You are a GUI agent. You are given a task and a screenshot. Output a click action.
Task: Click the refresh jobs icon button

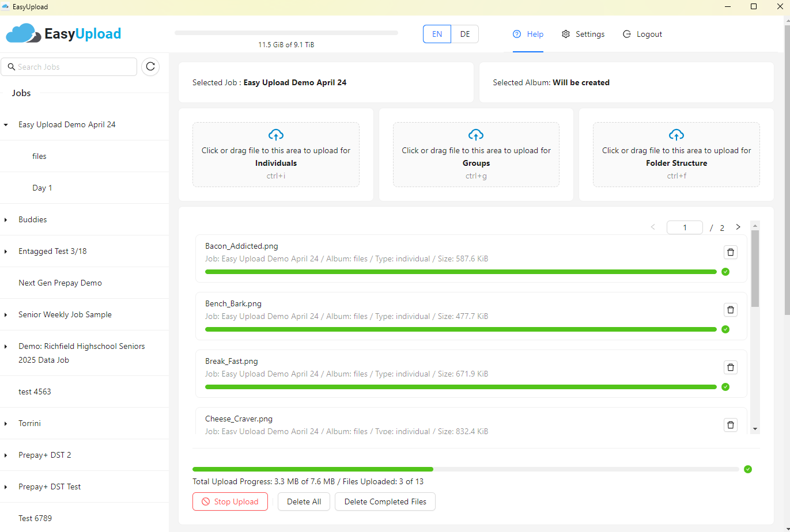150,67
